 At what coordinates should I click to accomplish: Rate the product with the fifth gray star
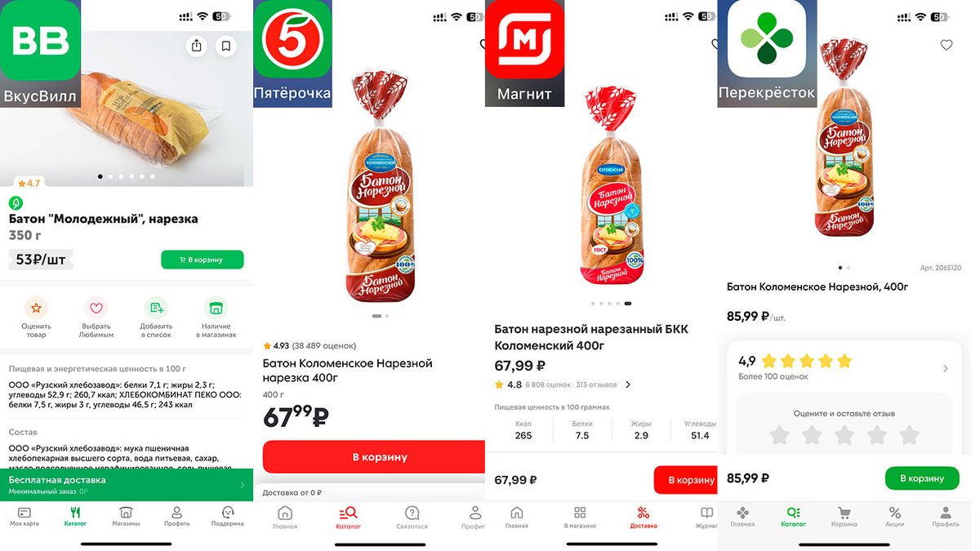(909, 435)
